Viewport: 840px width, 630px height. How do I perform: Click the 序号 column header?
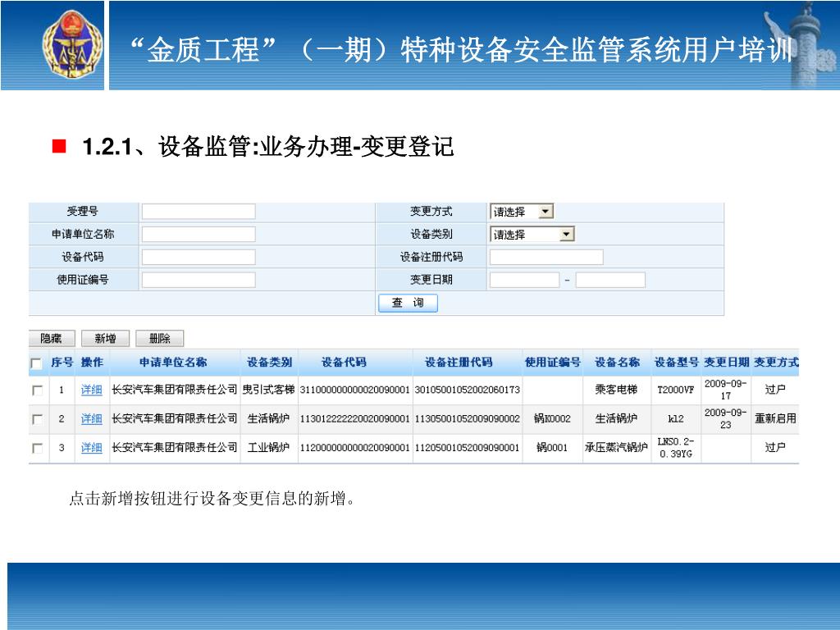tap(62, 362)
